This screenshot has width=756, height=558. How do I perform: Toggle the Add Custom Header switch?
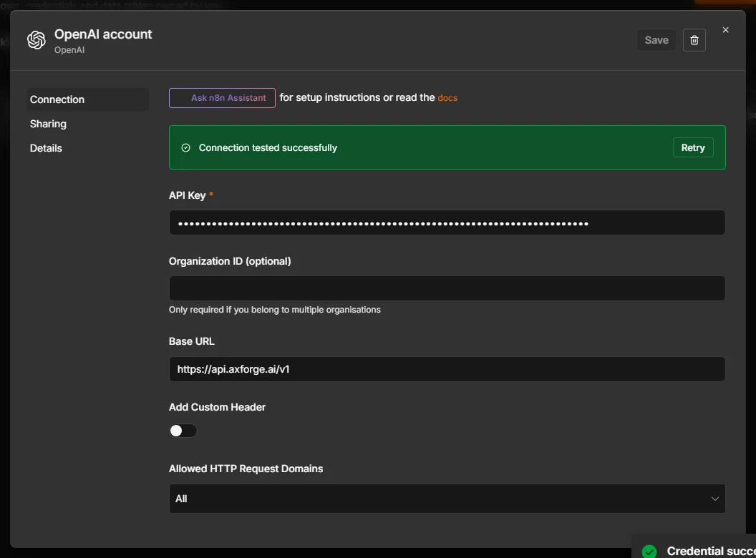click(x=183, y=431)
